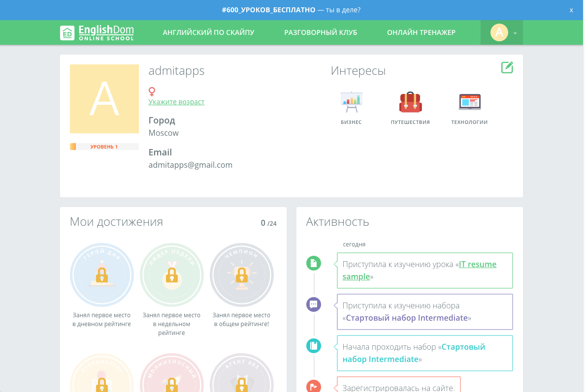Click the EnglishDom logo
The height and width of the screenshot is (392, 585).
pos(97,33)
